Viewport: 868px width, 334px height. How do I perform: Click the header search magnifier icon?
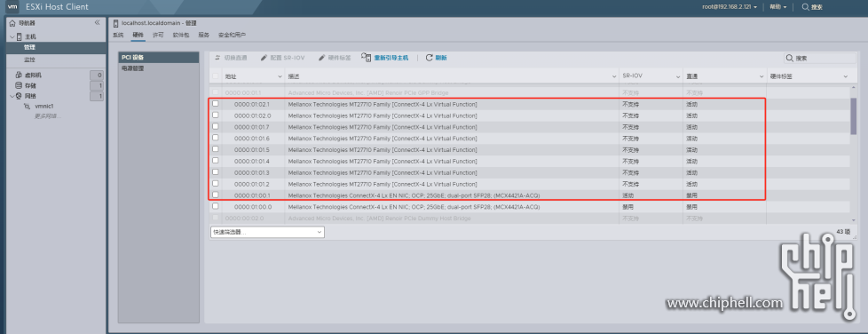click(x=806, y=6)
